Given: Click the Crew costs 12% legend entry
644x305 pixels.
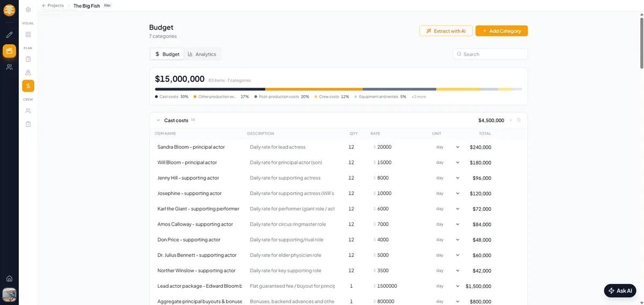Looking at the screenshot, I should pos(332,97).
